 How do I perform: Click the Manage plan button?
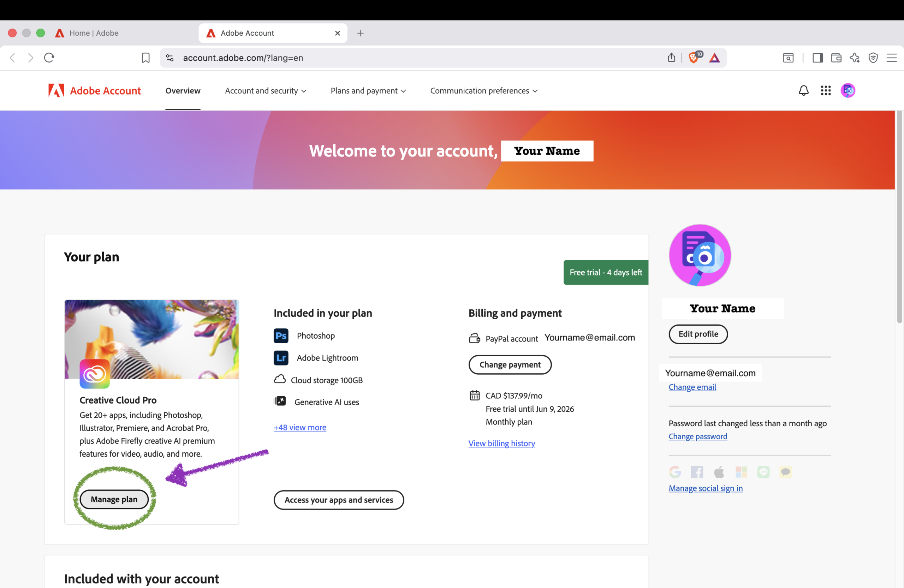coord(114,499)
